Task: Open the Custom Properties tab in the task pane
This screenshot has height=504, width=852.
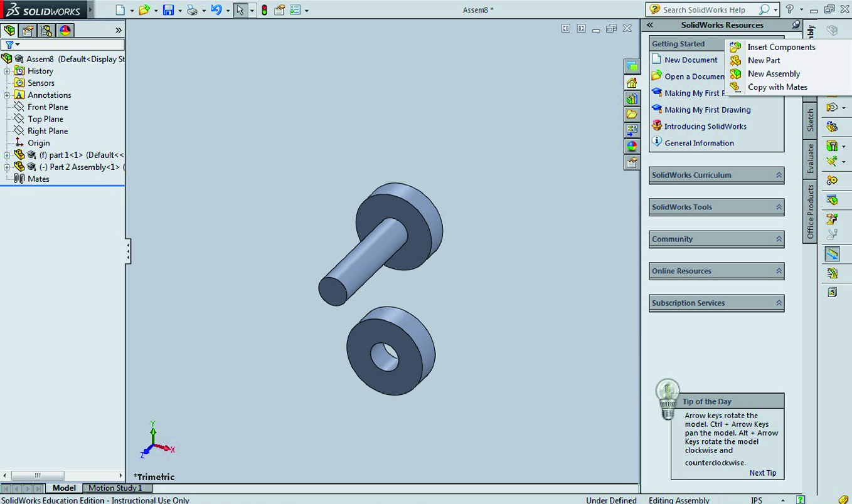Action: [x=632, y=162]
